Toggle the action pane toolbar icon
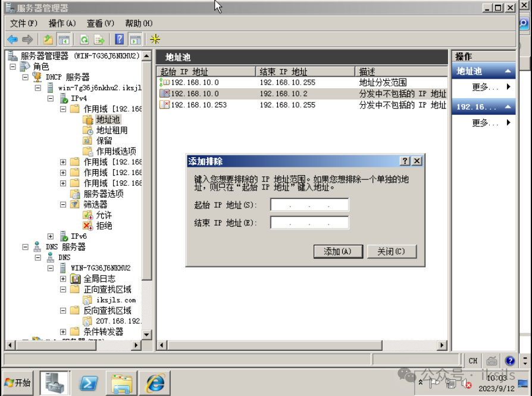Screen dimensions: 532x396 (135, 39)
